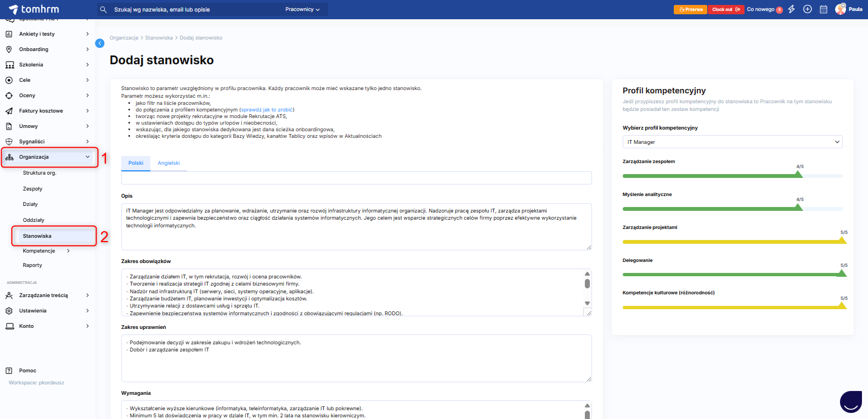
Task: Click the Delegowanie competency bar
Action: point(732,275)
